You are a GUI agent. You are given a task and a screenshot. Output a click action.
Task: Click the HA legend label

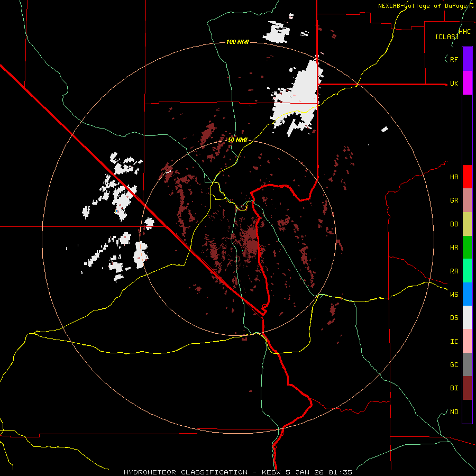454,177
